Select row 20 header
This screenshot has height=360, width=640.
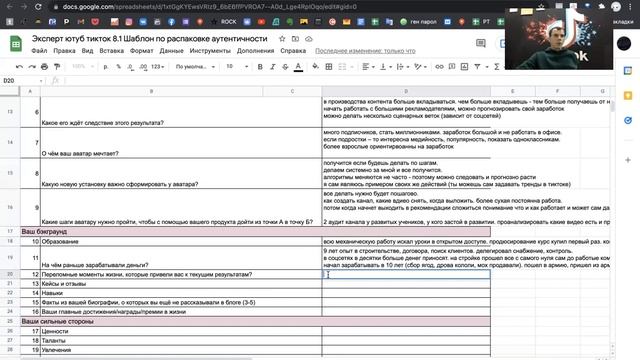pyautogui.click(x=10, y=274)
